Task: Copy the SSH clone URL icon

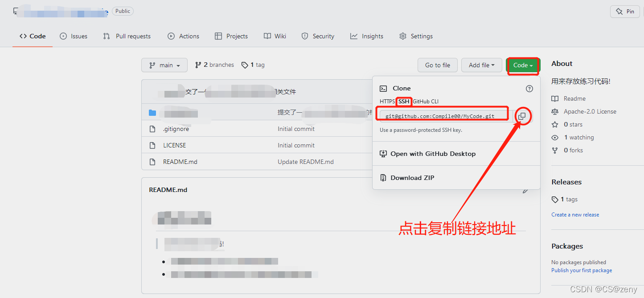Action: [x=522, y=116]
